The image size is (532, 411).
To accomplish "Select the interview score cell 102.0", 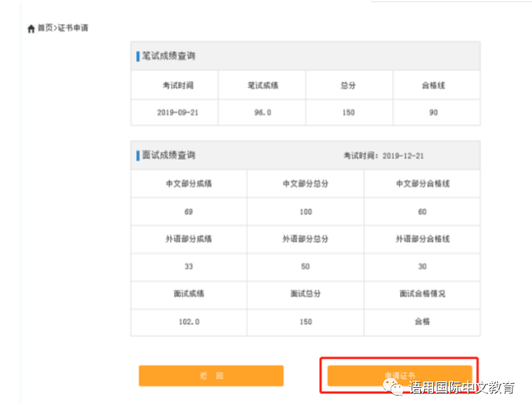I will 189,322.
